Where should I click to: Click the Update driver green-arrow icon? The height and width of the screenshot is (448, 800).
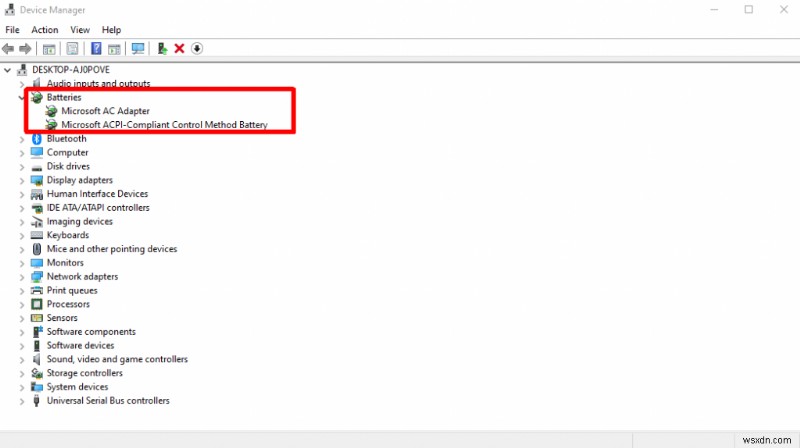point(162,48)
